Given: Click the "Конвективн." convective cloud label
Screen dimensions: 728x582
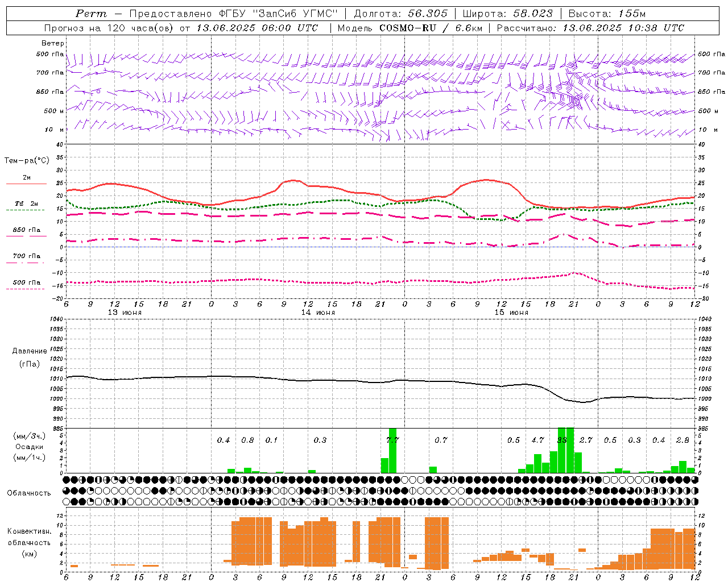Looking at the screenshot, I should [x=29, y=531].
